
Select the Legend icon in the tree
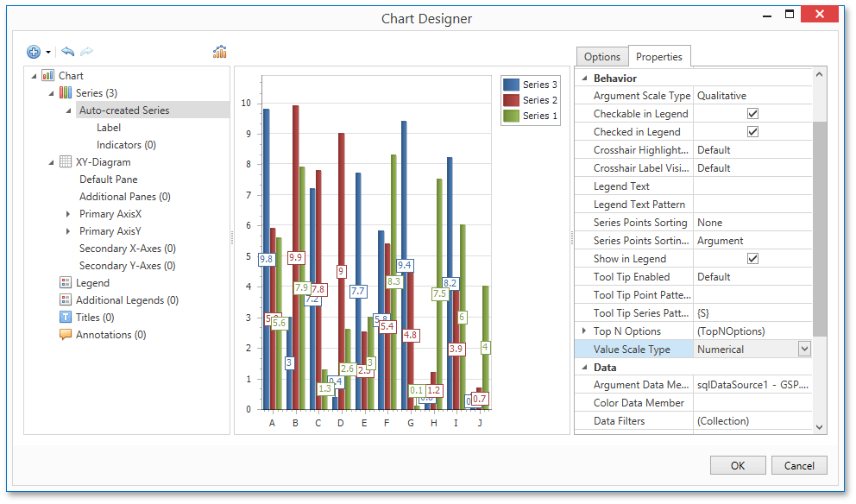pos(65,282)
